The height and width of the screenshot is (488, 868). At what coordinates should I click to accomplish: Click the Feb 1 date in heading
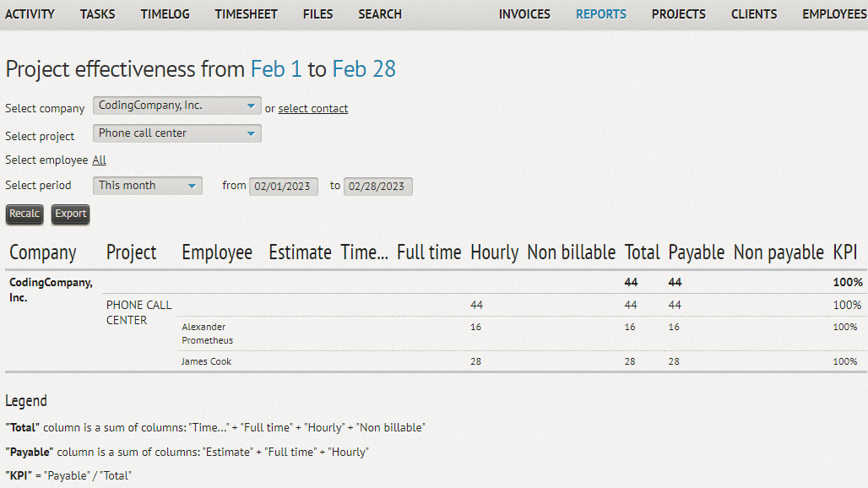coord(276,69)
